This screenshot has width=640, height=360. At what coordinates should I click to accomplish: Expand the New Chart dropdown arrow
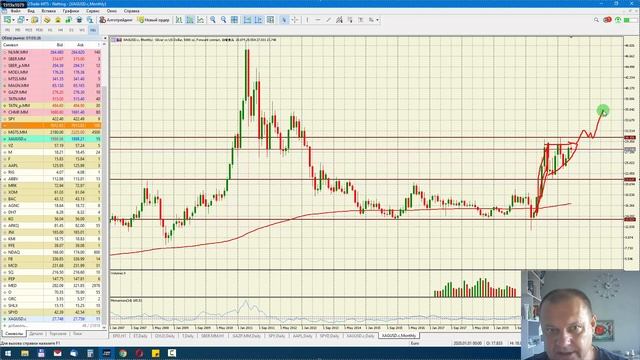13,20
